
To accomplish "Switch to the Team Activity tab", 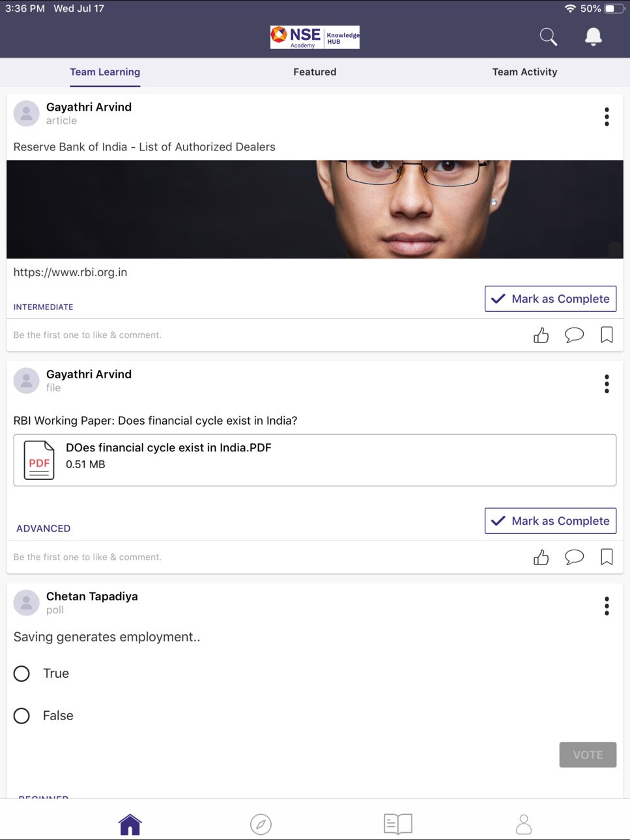I will pos(524,72).
